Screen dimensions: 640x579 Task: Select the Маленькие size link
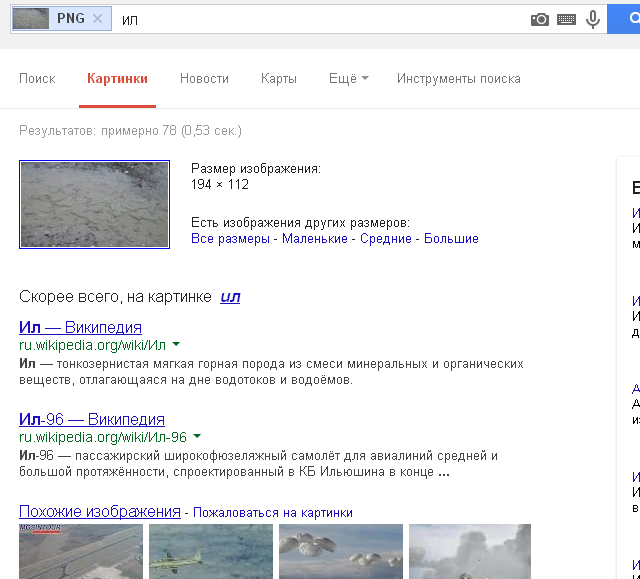[x=314, y=239]
